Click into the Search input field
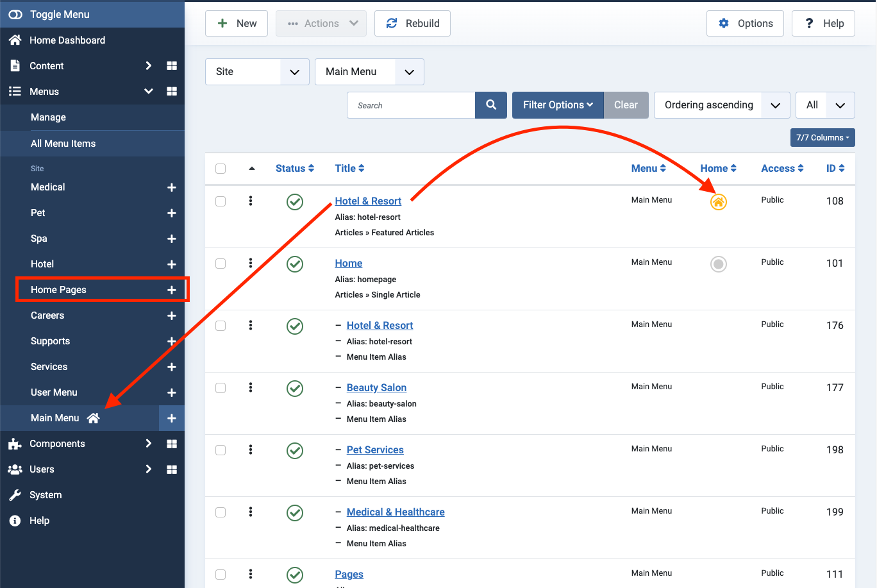 click(411, 105)
